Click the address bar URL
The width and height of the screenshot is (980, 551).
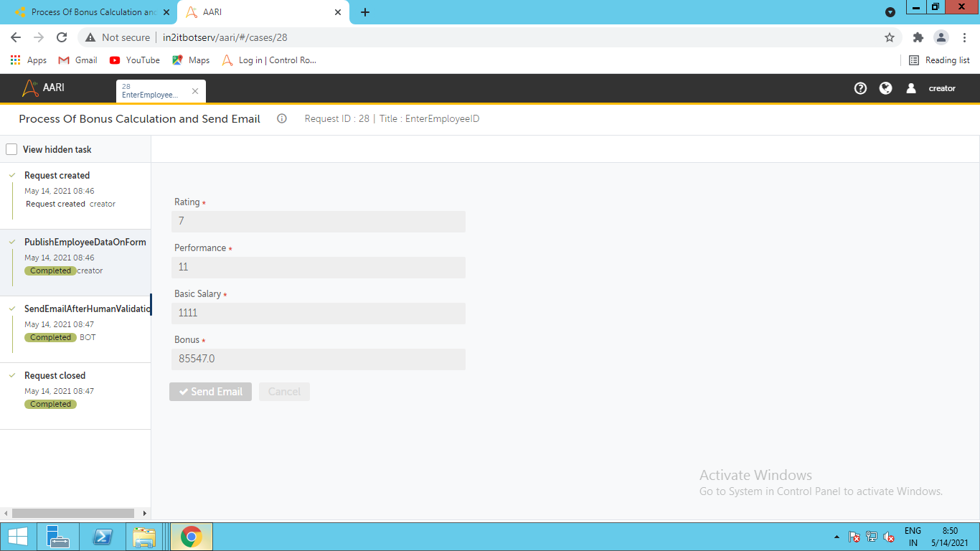coord(225,37)
